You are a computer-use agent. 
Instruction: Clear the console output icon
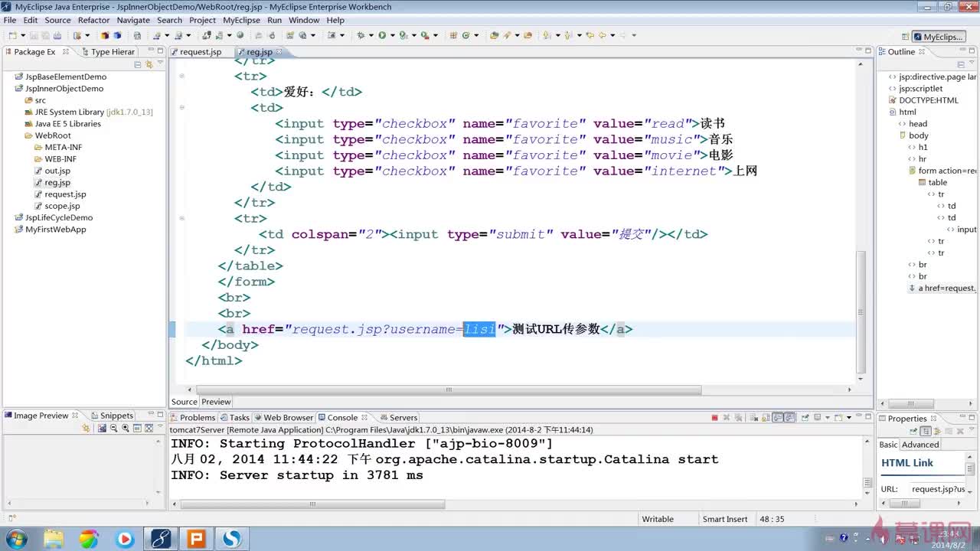click(754, 418)
